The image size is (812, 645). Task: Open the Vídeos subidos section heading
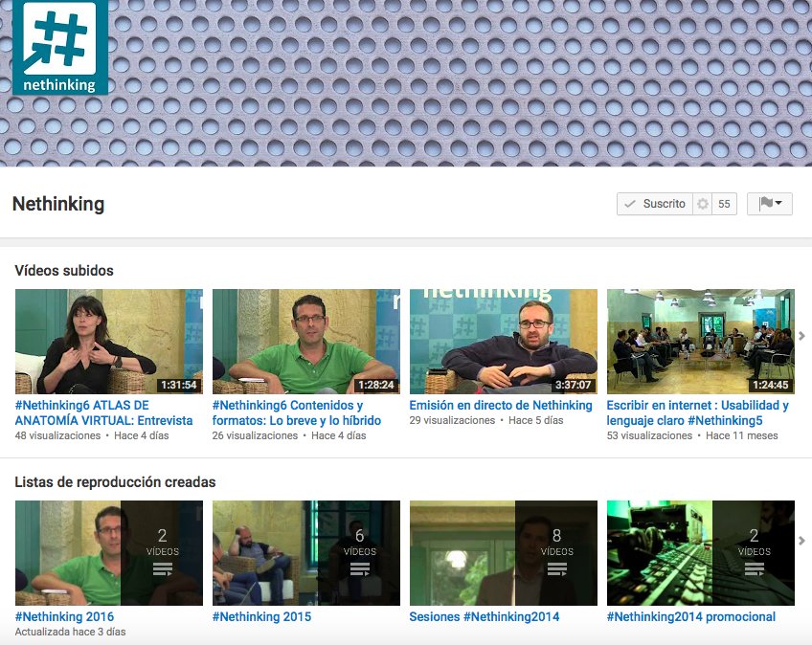point(64,270)
